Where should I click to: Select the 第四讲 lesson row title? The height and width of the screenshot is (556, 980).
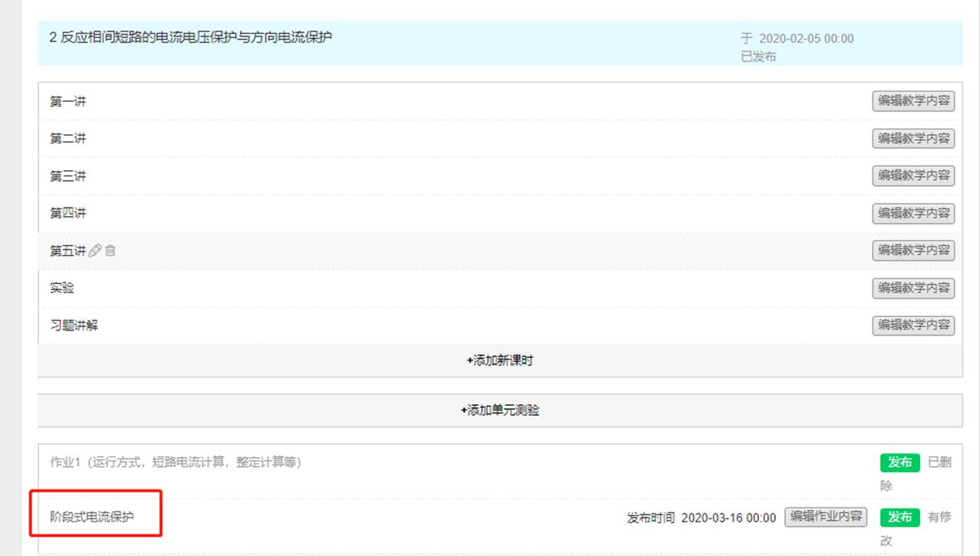tap(68, 213)
